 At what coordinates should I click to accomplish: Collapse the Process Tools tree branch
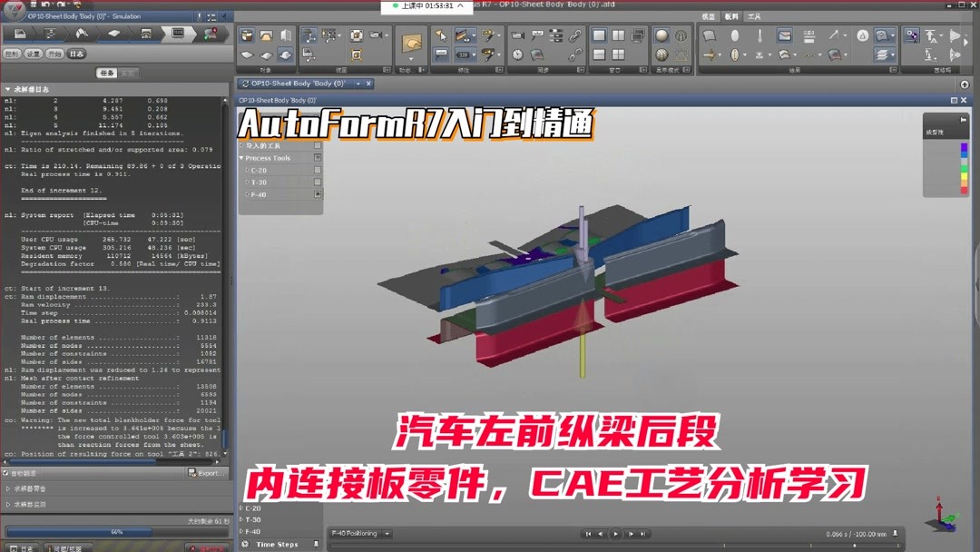[x=241, y=158]
